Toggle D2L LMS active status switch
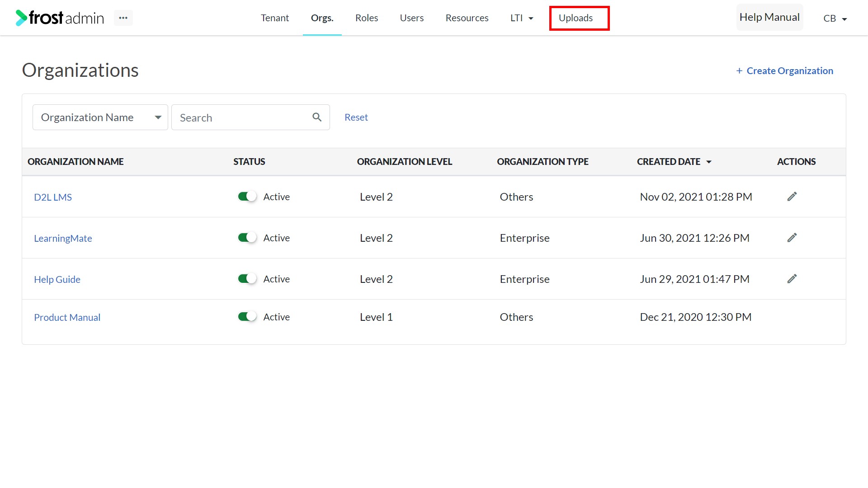The image size is (868, 488). click(x=247, y=197)
